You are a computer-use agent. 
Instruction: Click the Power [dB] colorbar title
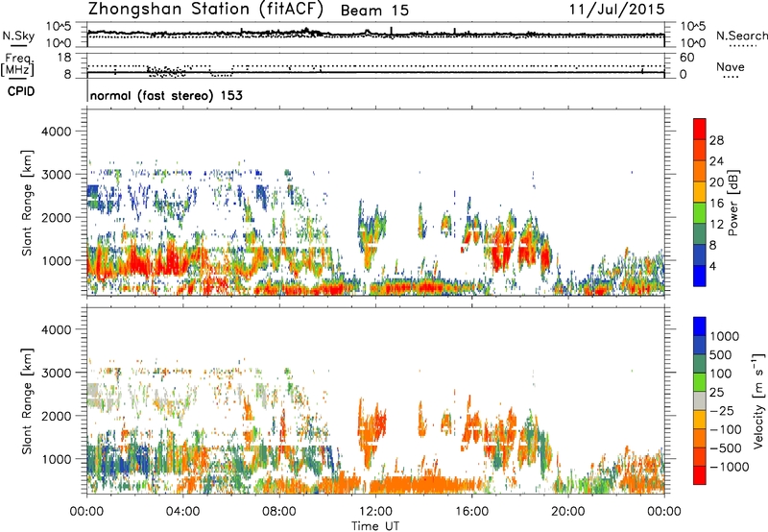click(x=733, y=203)
